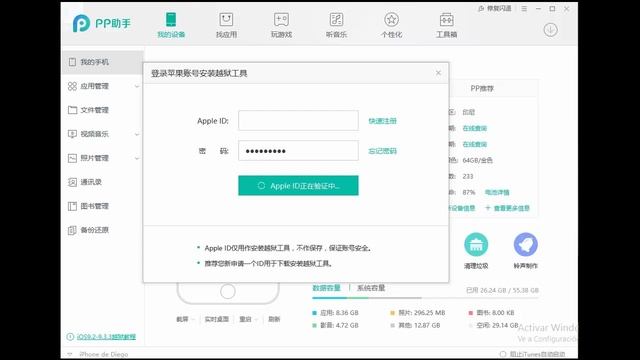Viewport: 640px width, 360px height.
Task: Click the Apple ID正在验证中 button
Action: click(x=298, y=186)
